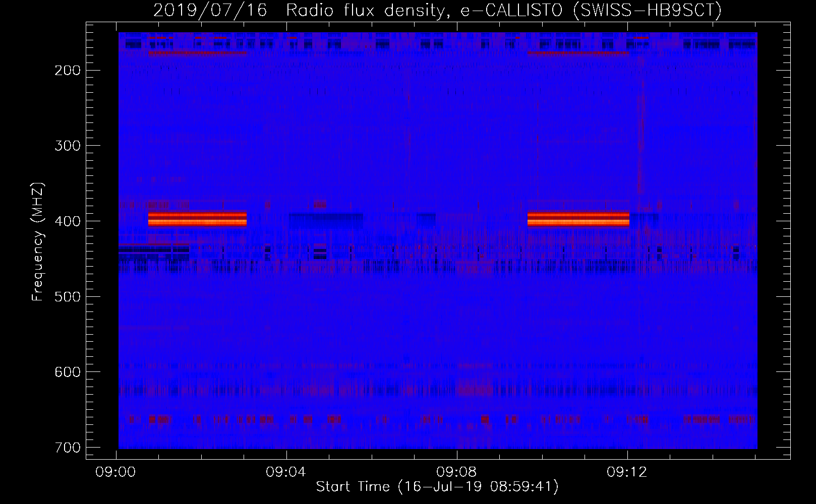Select the '200' frequency tick label
The height and width of the screenshot is (504, 816).
click(67, 71)
